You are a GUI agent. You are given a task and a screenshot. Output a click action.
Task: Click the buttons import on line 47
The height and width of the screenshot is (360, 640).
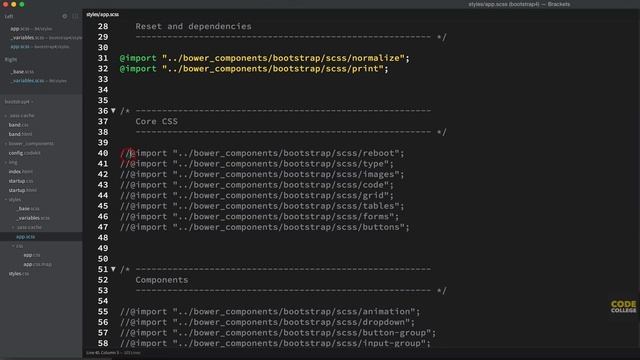264,227
